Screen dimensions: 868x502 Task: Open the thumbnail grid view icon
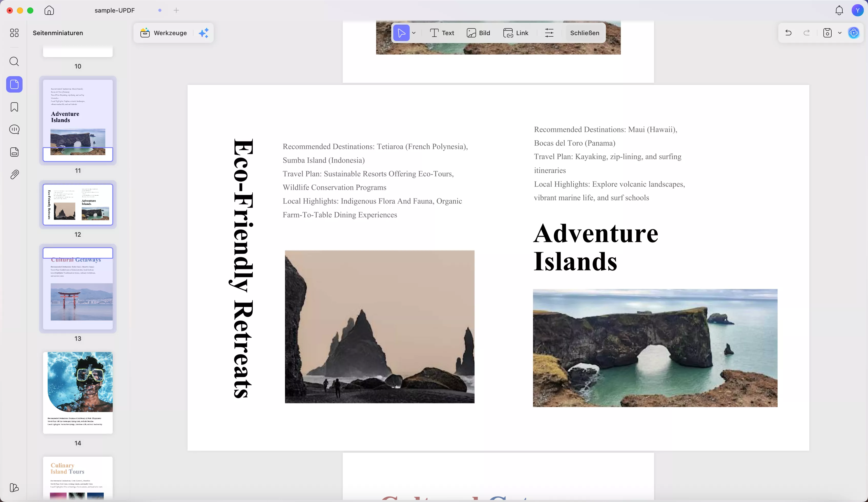point(14,33)
